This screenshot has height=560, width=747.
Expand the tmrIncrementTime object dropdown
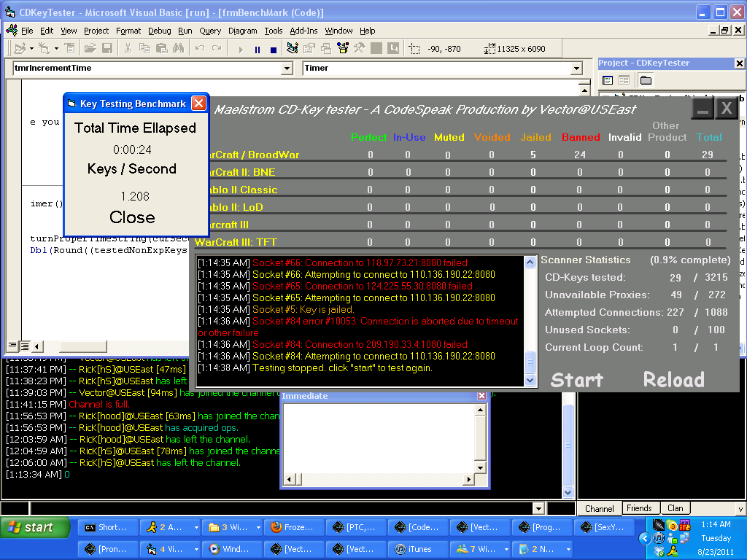(287, 69)
